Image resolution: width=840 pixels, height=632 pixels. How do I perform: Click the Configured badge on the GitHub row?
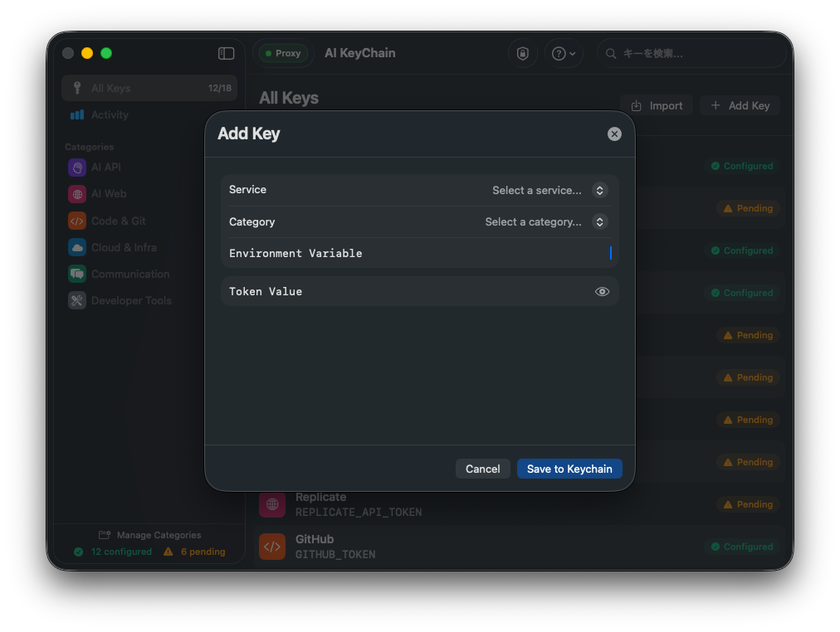(x=742, y=547)
